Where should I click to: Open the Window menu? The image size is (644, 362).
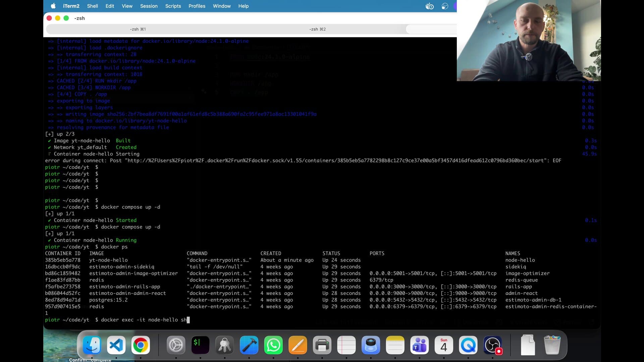point(222,6)
